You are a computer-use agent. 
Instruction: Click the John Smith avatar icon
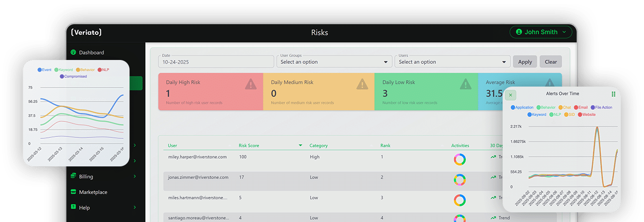point(519,32)
